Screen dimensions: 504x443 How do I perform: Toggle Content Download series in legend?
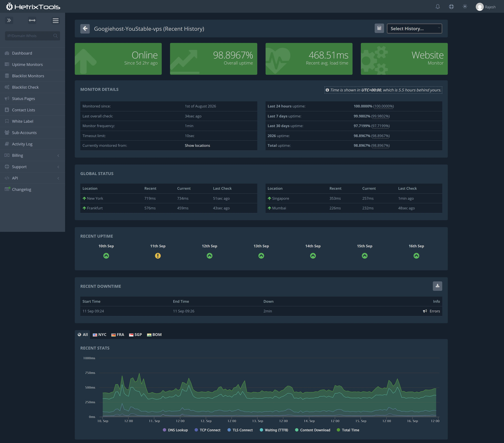click(x=313, y=430)
